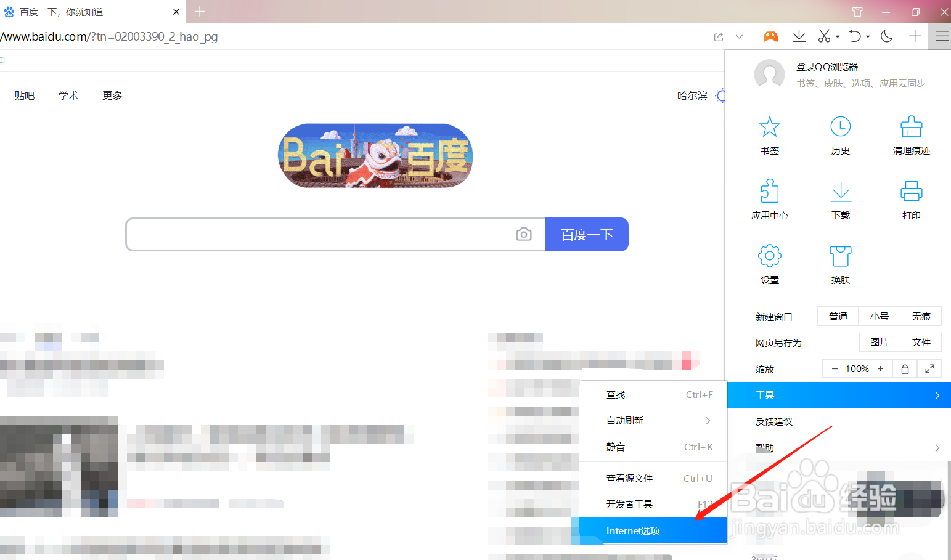Click the undo/restore closed page icon
This screenshot has width=951, height=560.
(x=855, y=36)
